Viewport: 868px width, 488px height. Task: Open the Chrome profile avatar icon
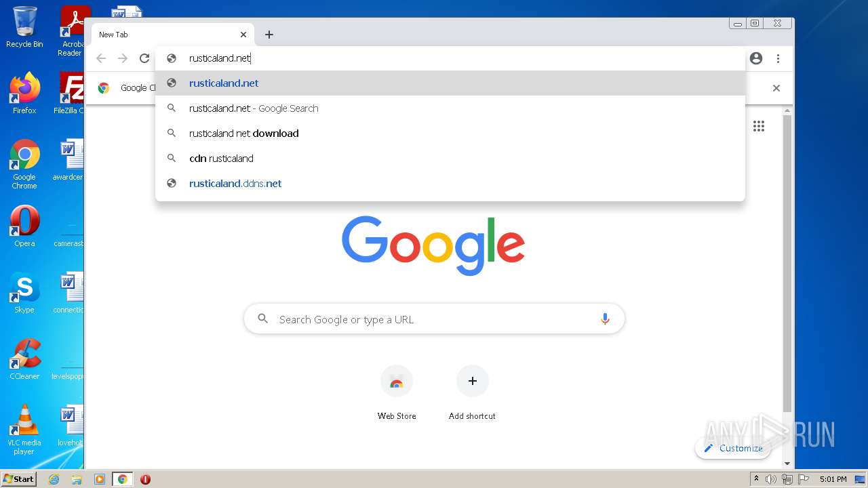[756, 58]
